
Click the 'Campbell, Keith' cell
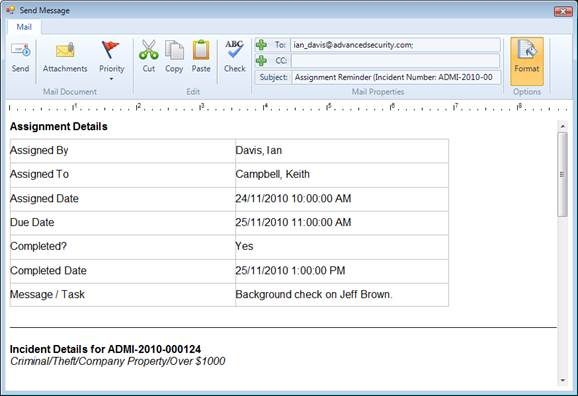342,175
